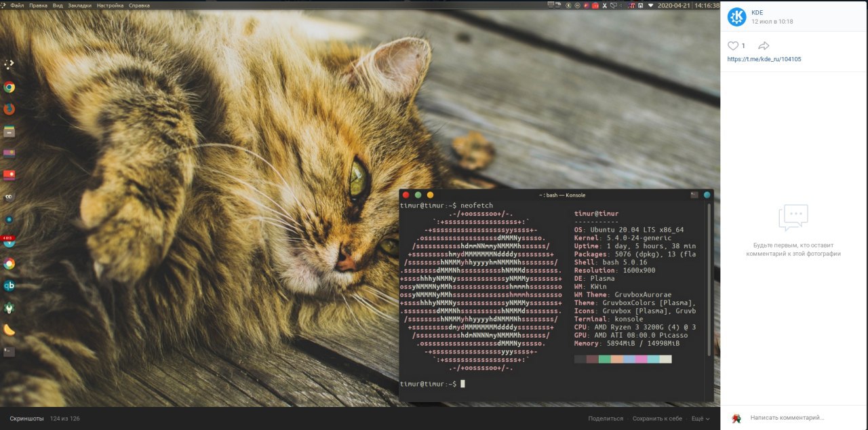The image size is (868, 430).
Task: Click the 'WM Theme: GruvboxAurorae' line
Action: pyautogui.click(x=625, y=294)
